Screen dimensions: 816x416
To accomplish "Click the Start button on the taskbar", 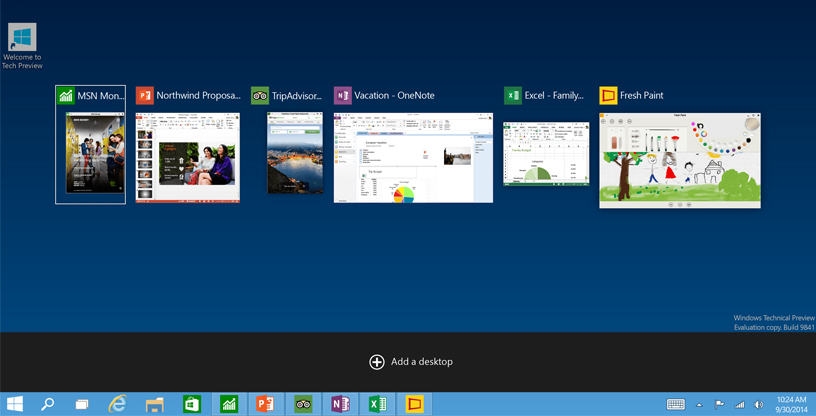I will [15, 404].
